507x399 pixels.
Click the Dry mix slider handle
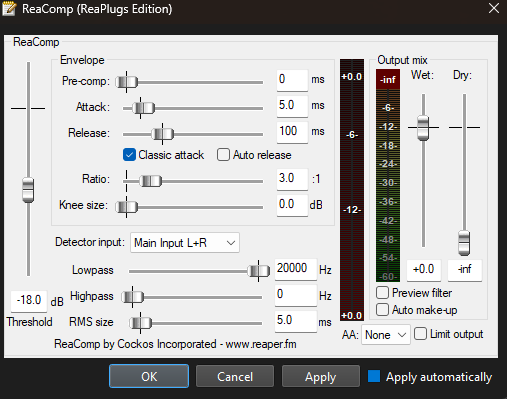(464, 243)
